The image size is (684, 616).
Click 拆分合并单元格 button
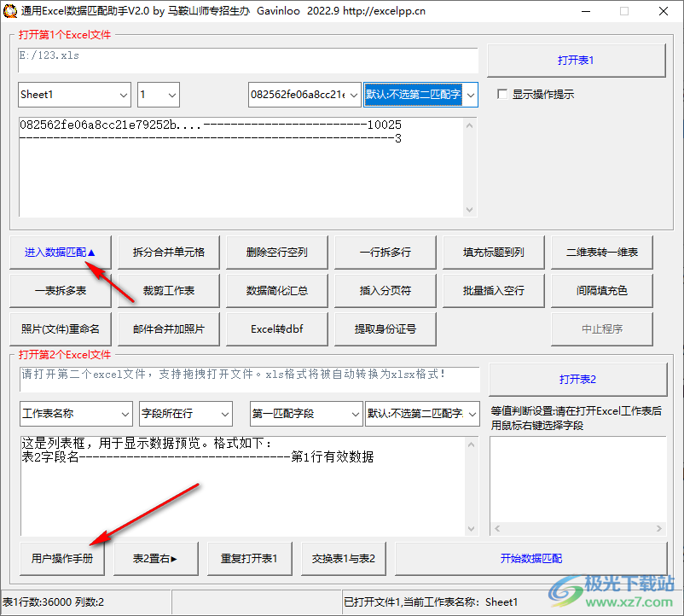[169, 253]
